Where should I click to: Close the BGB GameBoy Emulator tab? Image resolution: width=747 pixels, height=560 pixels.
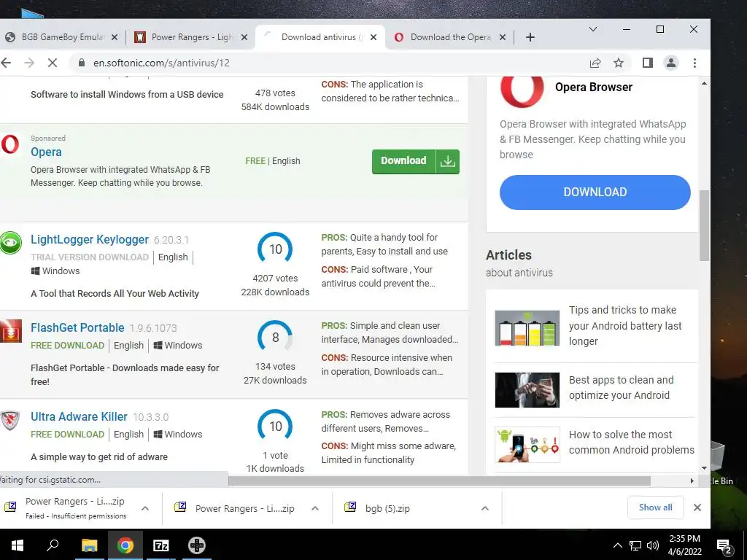115,37
